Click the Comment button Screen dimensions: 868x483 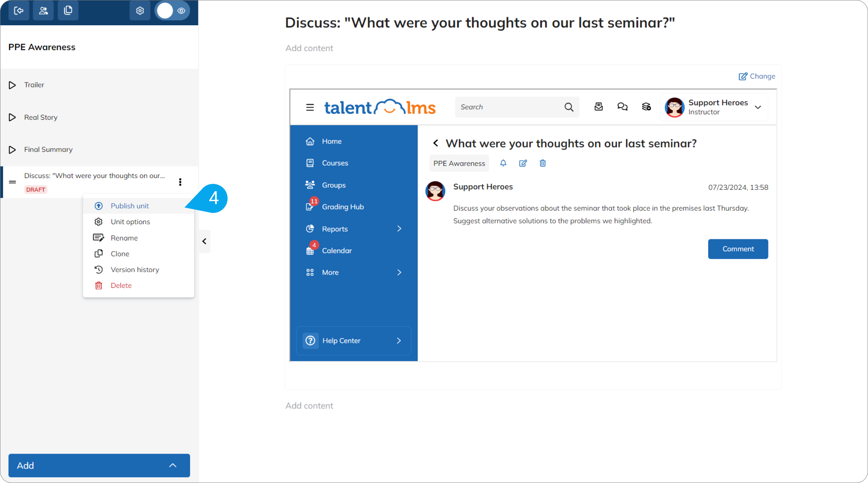pos(738,249)
